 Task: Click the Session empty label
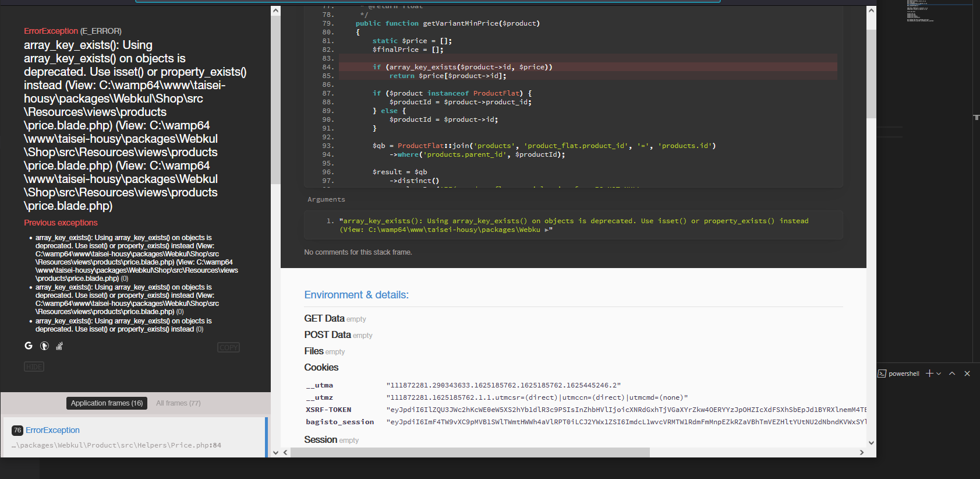331,440
